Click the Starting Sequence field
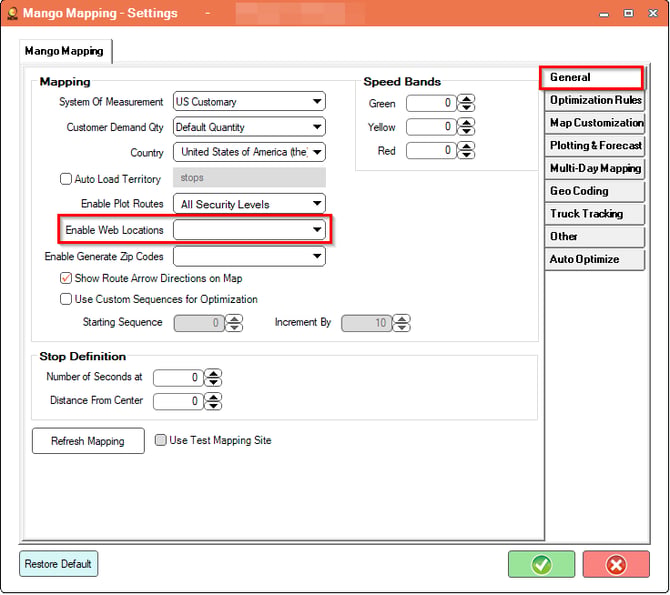This screenshot has height=595, width=670. pos(199,323)
